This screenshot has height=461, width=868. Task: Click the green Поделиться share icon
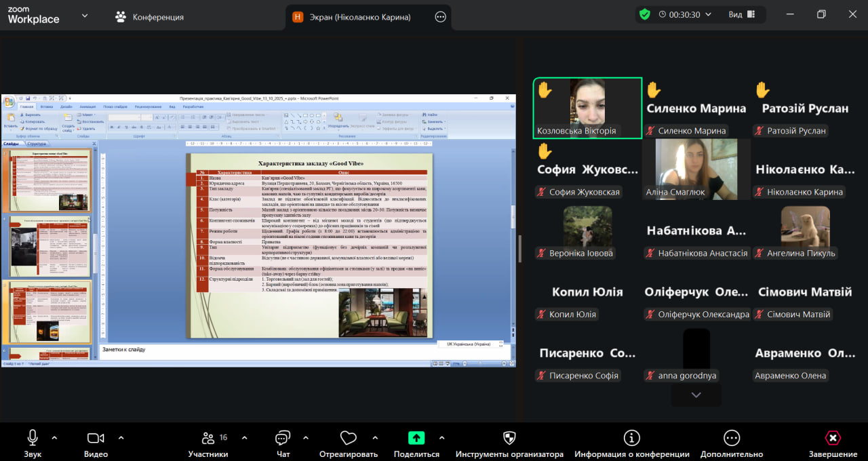pyautogui.click(x=416, y=438)
